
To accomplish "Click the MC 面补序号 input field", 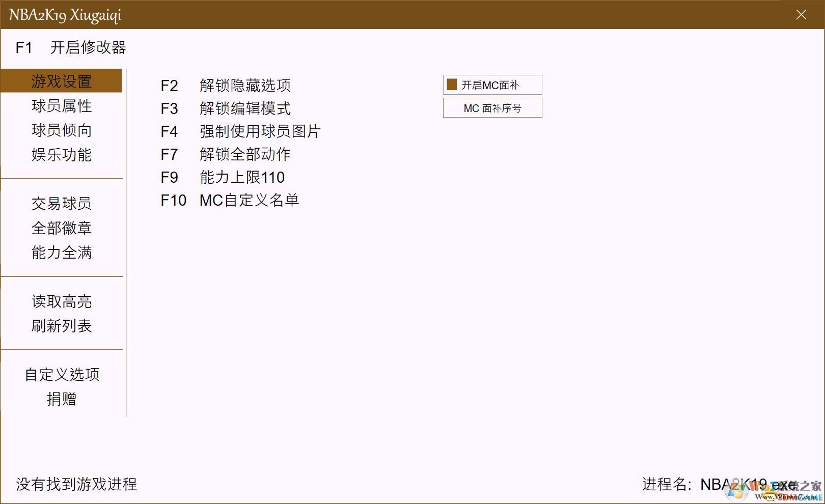I will coord(492,108).
